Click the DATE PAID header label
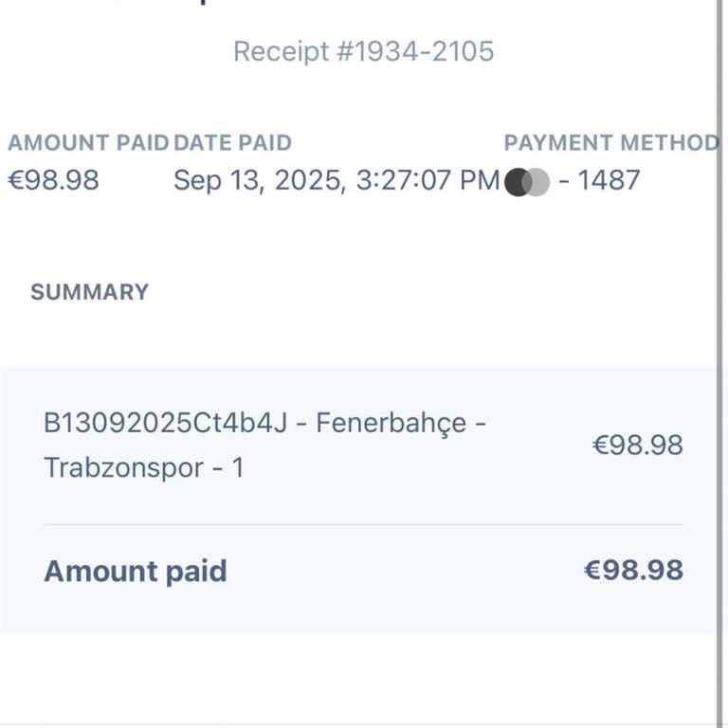 click(x=232, y=143)
